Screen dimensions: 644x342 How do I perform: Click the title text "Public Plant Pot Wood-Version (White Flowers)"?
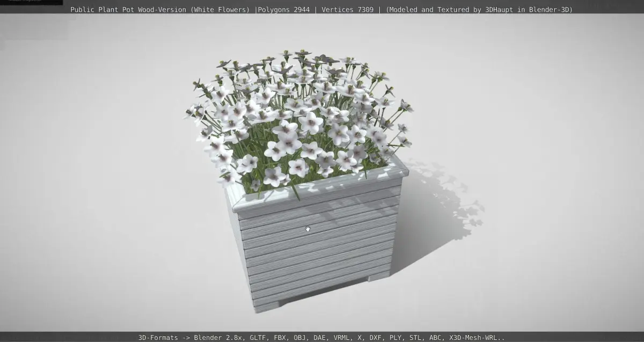(x=160, y=10)
